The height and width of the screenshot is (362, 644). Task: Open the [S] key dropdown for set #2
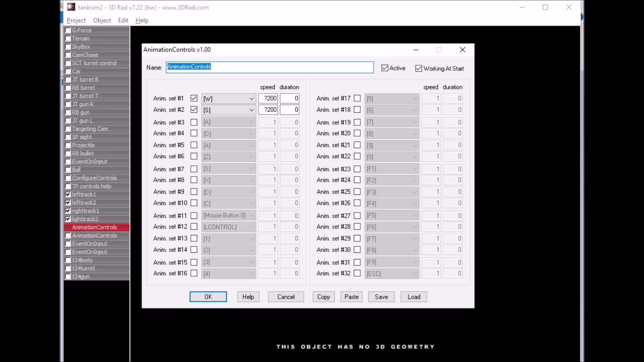tap(251, 110)
